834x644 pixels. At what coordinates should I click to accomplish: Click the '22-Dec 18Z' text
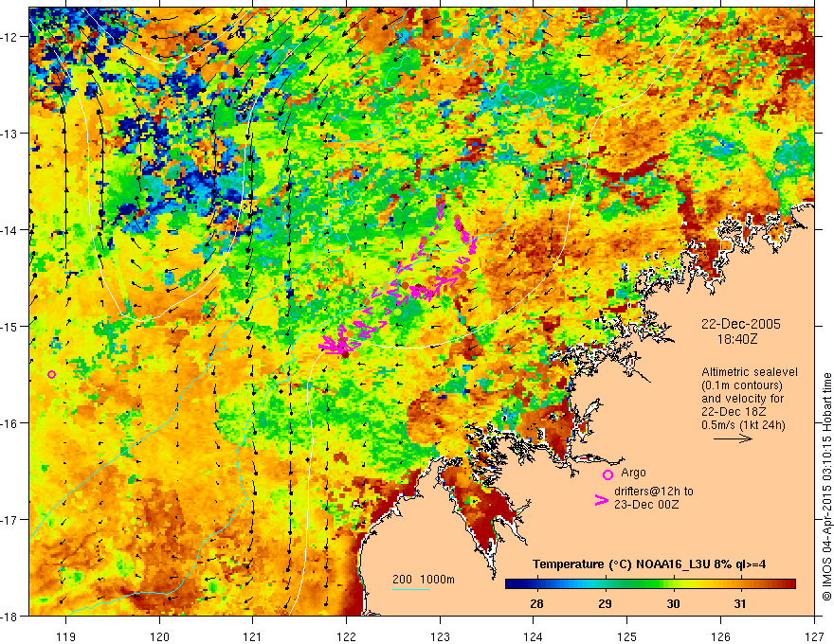tap(732, 411)
